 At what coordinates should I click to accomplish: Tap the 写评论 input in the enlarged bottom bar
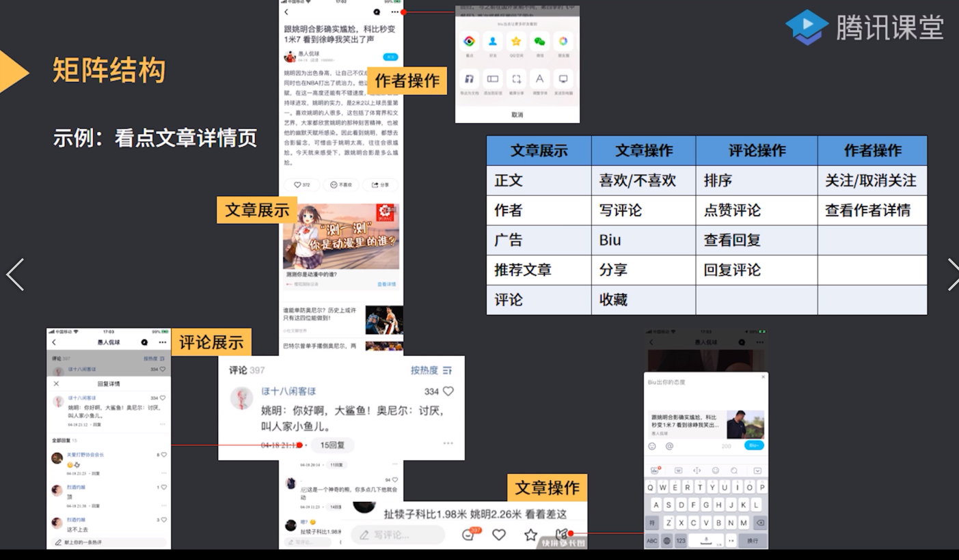pos(399,535)
